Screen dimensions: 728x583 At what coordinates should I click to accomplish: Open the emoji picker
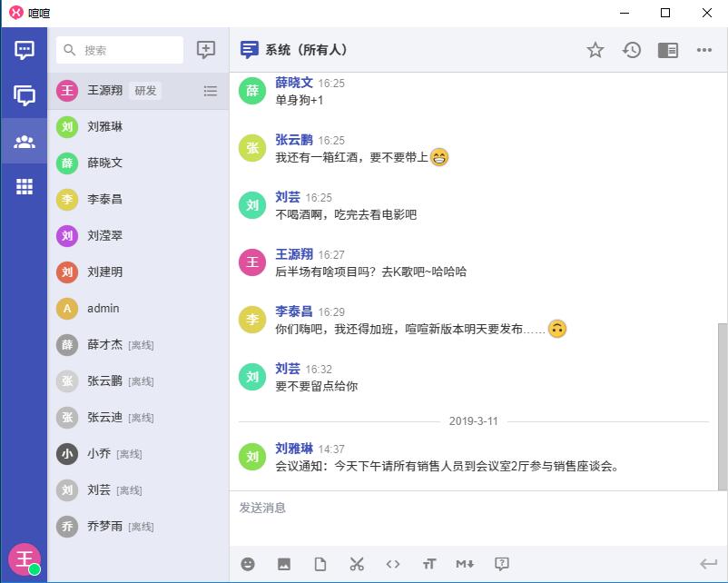click(248, 564)
